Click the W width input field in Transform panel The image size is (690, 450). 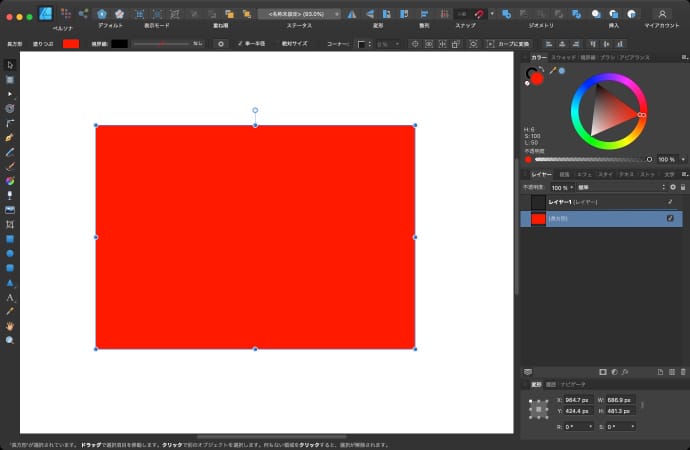(x=619, y=400)
